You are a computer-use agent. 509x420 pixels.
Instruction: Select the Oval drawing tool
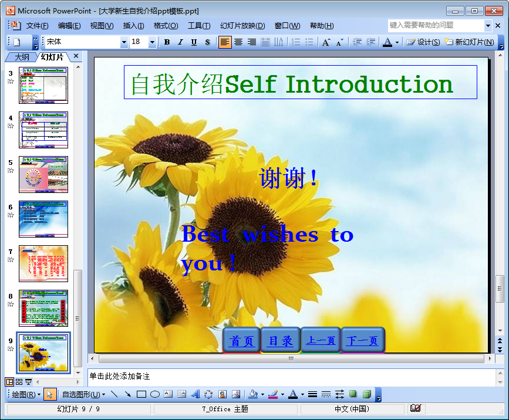(x=155, y=394)
